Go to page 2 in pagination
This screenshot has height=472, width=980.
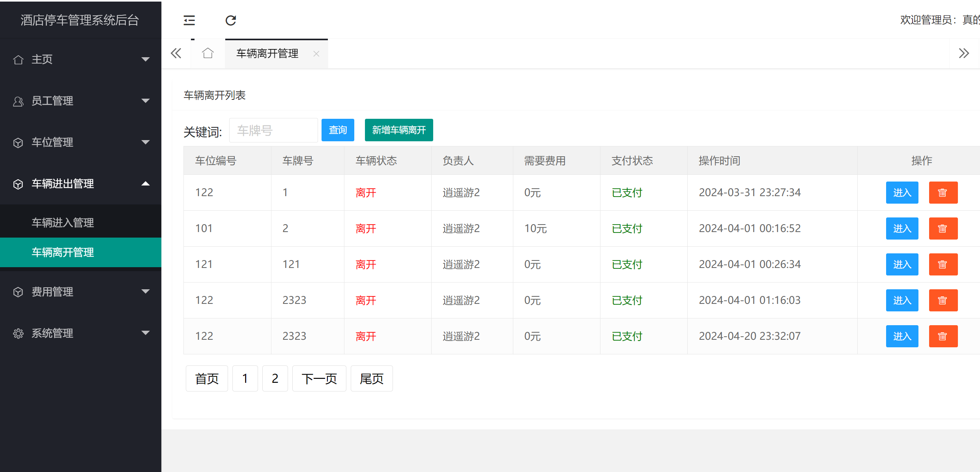[x=275, y=379]
